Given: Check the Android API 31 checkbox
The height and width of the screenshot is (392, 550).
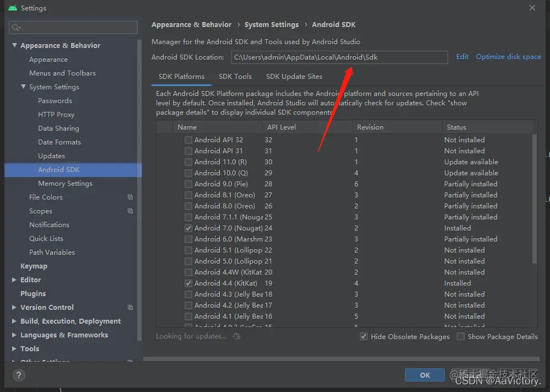Looking at the screenshot, I should point(188,151).
